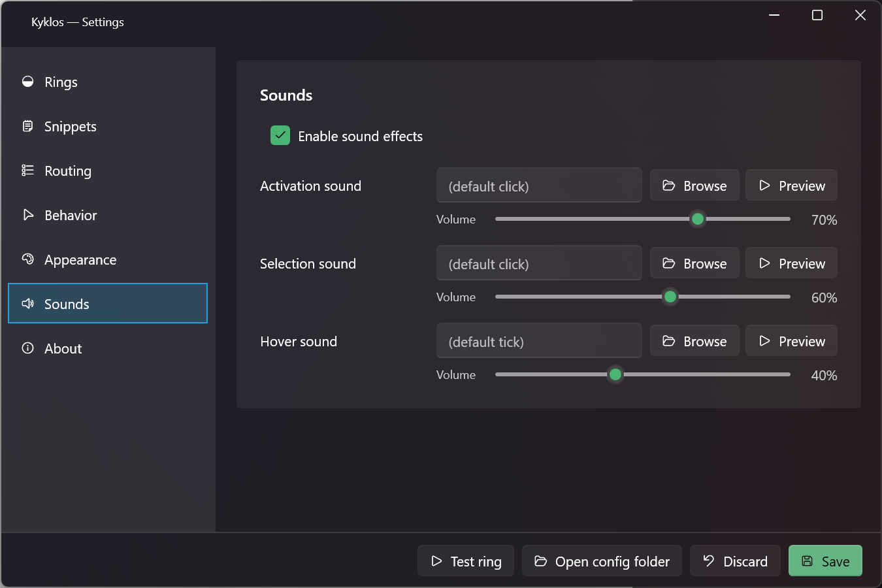This screenshot has height=588, width=882.
Task: Click the folder icon on Hover sound Browse
Action: (668, 341)
